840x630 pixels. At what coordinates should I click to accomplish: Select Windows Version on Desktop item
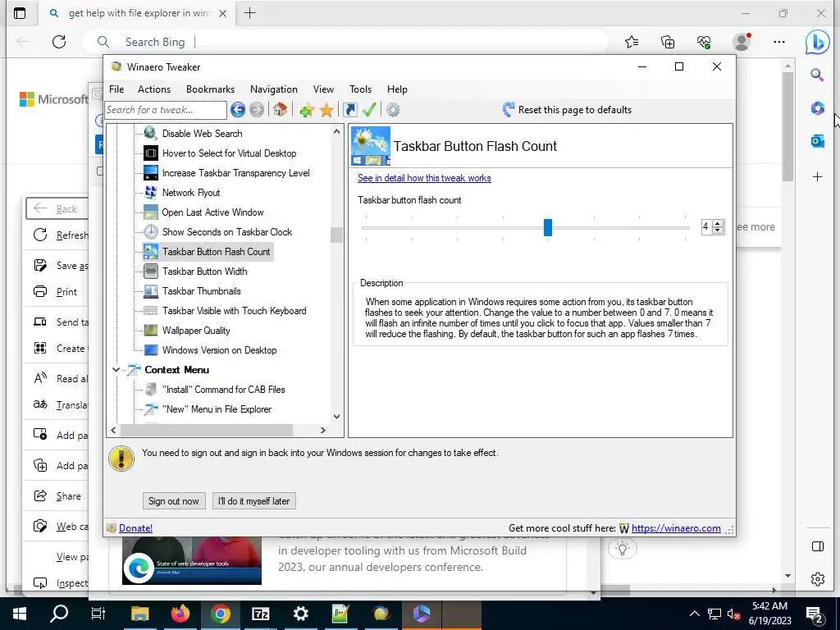(220, 350)
